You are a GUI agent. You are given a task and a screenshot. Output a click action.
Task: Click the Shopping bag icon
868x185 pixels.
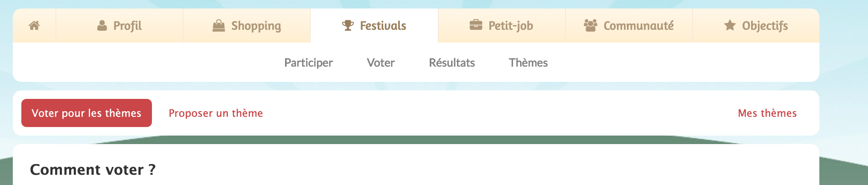pos(218,26)
